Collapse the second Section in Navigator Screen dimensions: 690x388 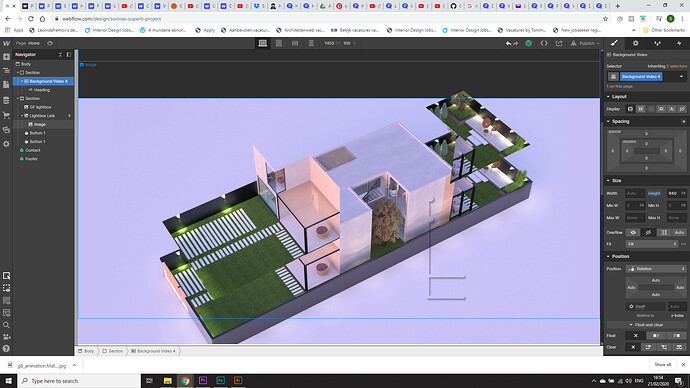[x=18, y=99]
